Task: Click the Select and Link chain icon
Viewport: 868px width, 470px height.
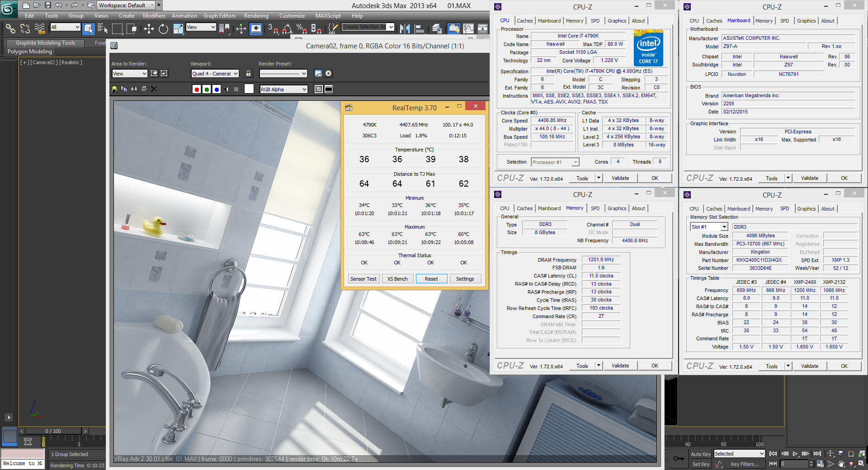Action: [10, 29]
